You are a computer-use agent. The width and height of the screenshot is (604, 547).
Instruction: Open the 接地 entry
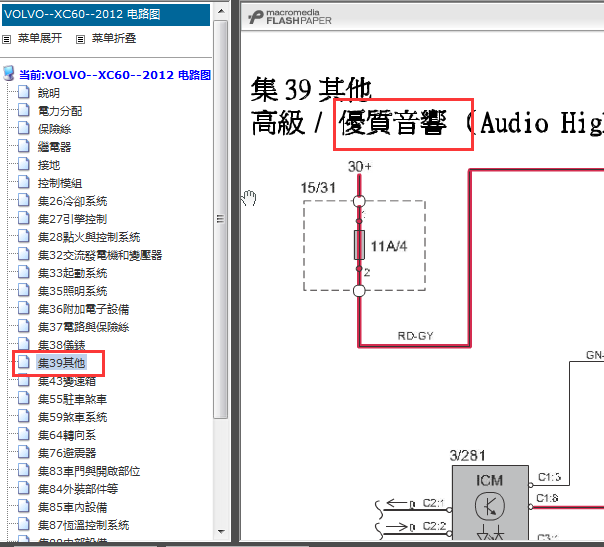tap(49, 165)
